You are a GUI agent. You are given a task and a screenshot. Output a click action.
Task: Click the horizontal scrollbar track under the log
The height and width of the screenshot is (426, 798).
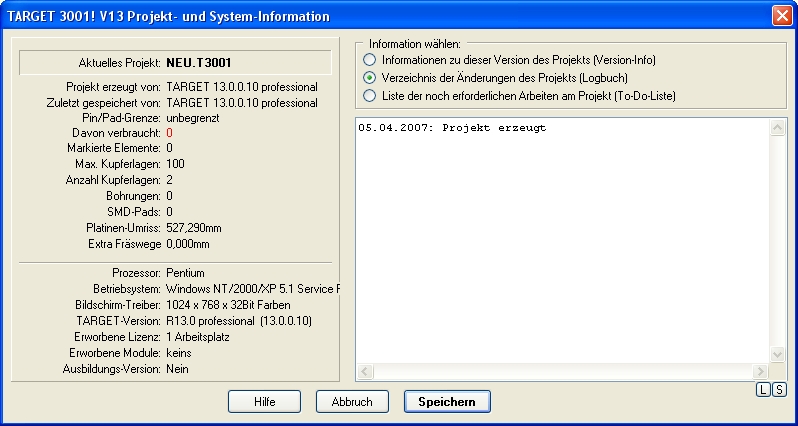tap(560, 372)
